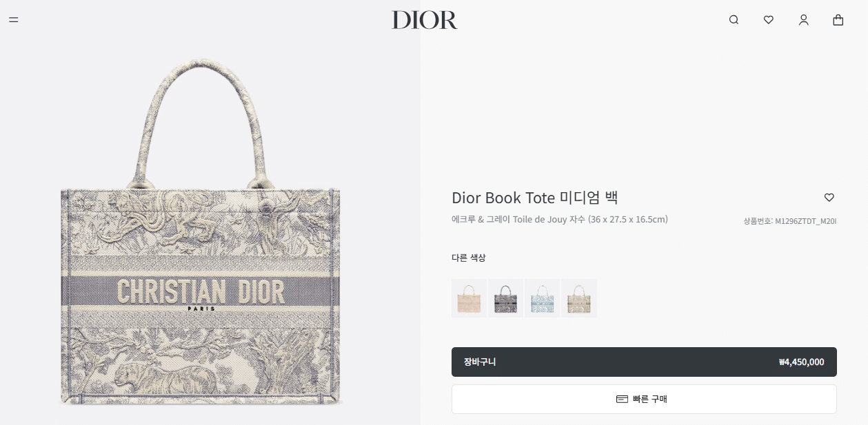This screenshot has width=868, height=425.
Task: Open the search magnifier icon
Action: [x=734, y=20]
